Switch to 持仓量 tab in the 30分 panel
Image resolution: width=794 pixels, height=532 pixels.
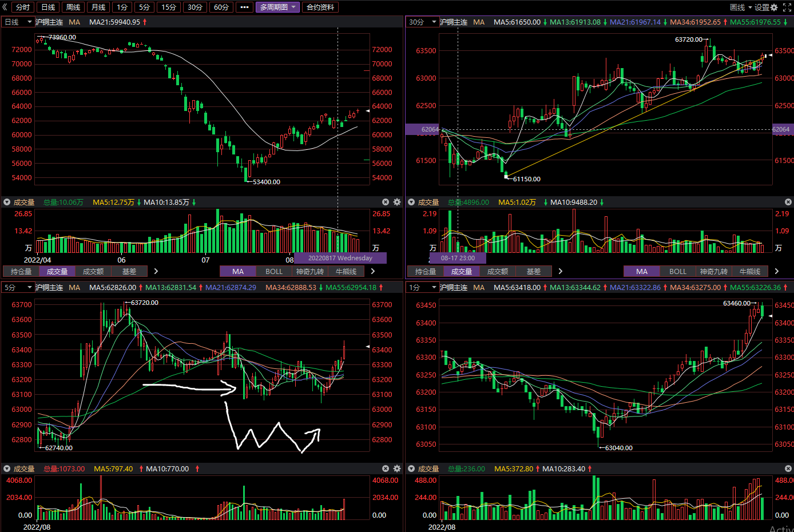click(426, 271)
